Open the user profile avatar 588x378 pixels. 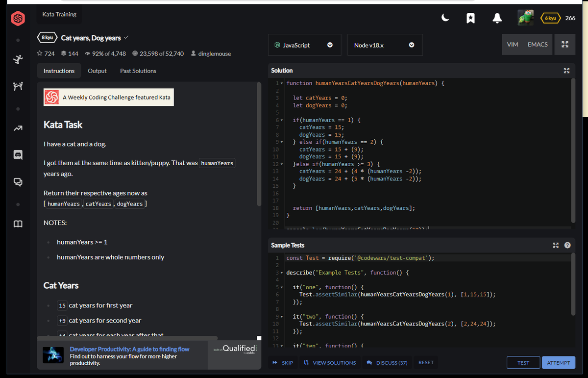pos(526,18)
